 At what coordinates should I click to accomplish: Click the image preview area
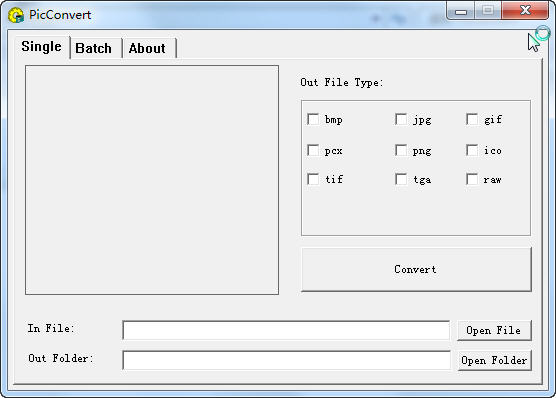point(152,180)
